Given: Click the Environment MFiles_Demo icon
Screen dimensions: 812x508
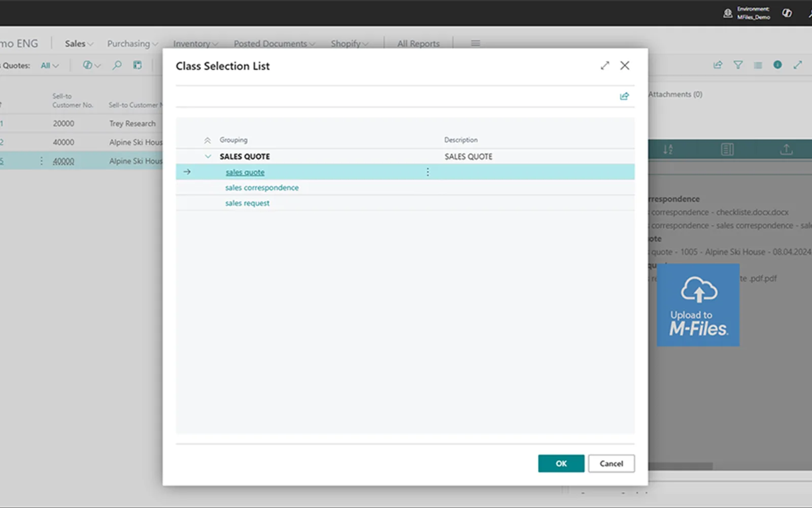Looking at the screenshot, I should [x=728, y=13].
